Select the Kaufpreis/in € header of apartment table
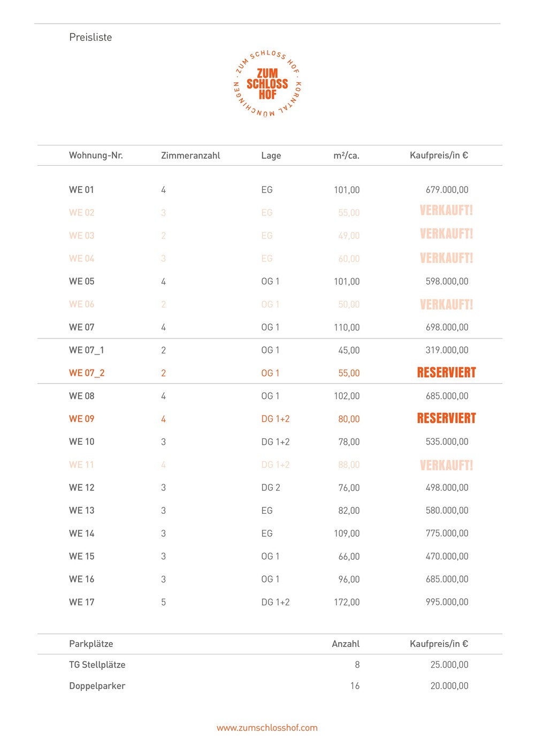 [439, 155]
